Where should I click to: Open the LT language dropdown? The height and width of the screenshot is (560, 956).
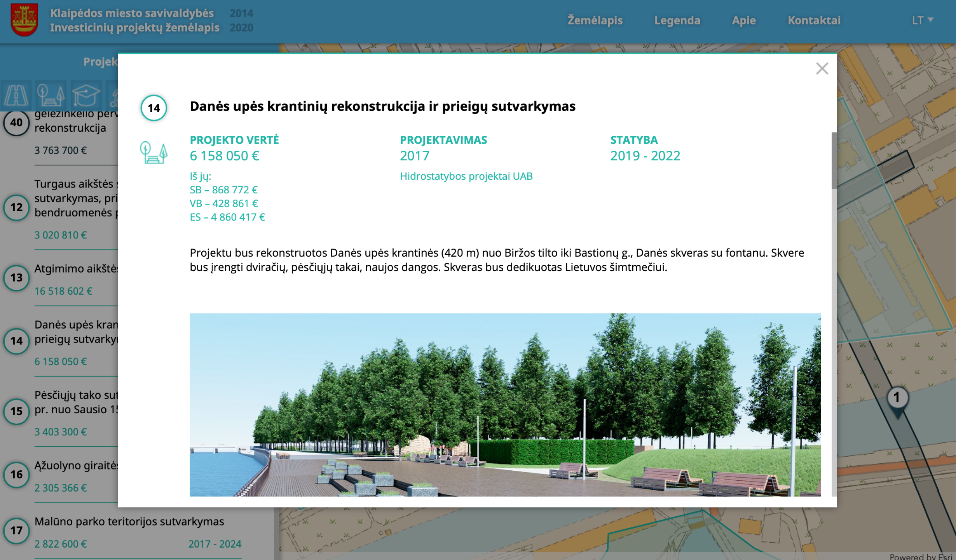coord(922,20)
